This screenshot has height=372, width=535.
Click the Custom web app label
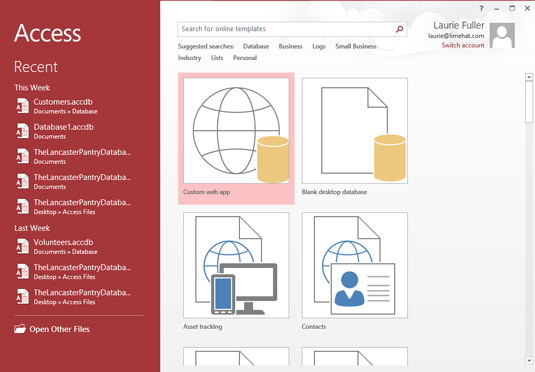(206, 192)
